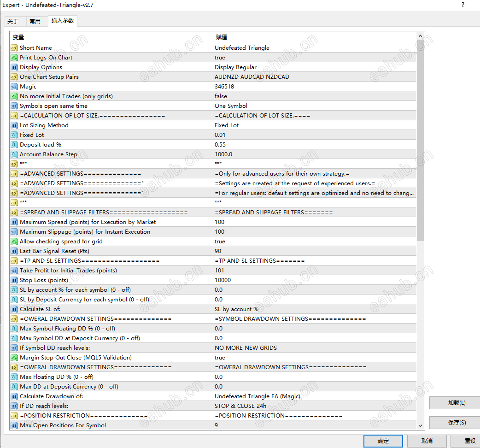The width and height of the screenshot is (480, 448).
Task: Click the 赋值 column header
Action: click(x=315, y=37)
